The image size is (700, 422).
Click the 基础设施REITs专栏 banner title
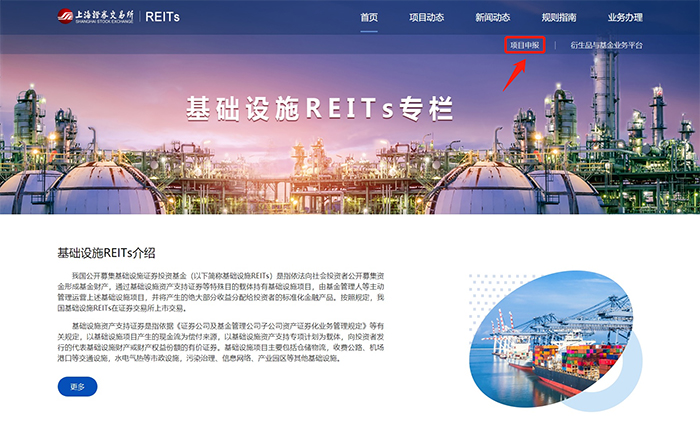coord(320,109)
